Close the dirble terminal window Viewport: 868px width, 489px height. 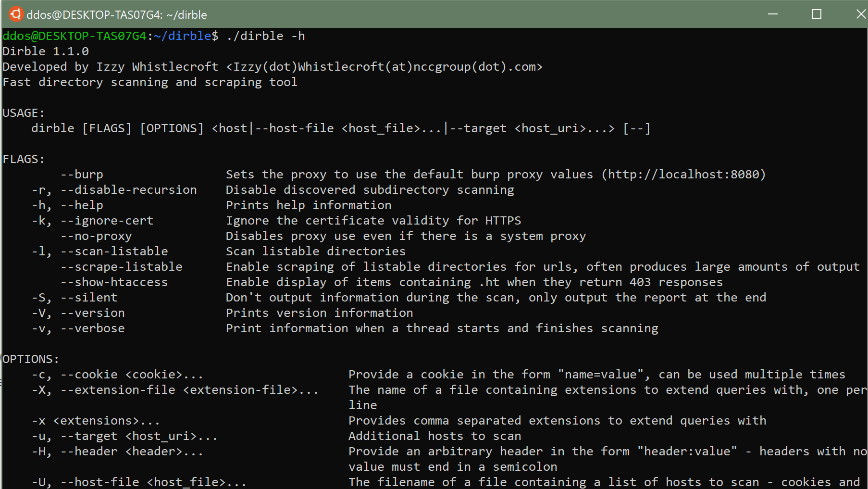[861, 14]
